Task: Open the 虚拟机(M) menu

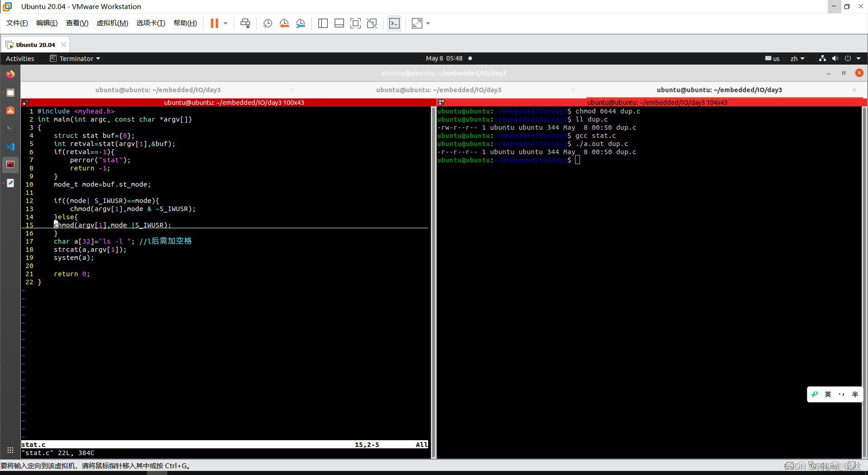Action: [112, 23]
